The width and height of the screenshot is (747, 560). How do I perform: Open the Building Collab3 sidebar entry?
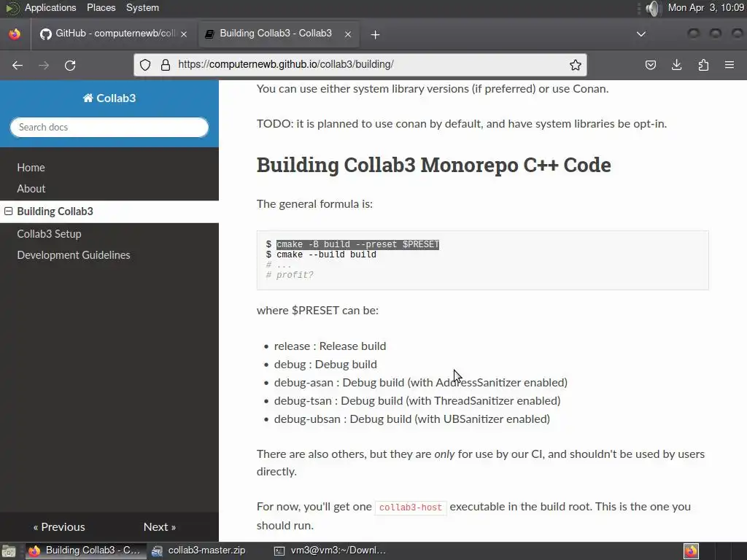point(55,211)
